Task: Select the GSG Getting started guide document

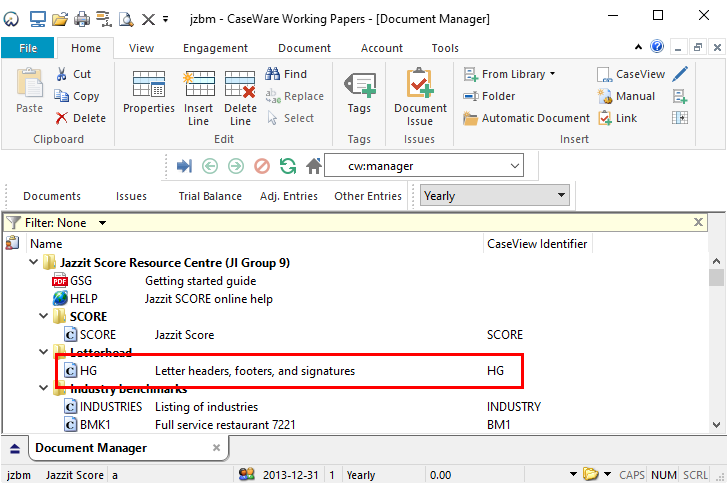Action: (154, 281)
